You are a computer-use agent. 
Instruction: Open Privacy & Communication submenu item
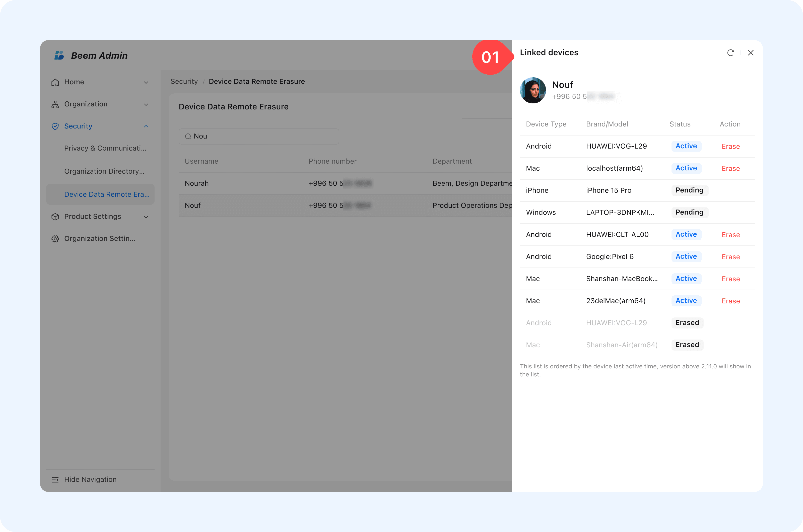105,148
